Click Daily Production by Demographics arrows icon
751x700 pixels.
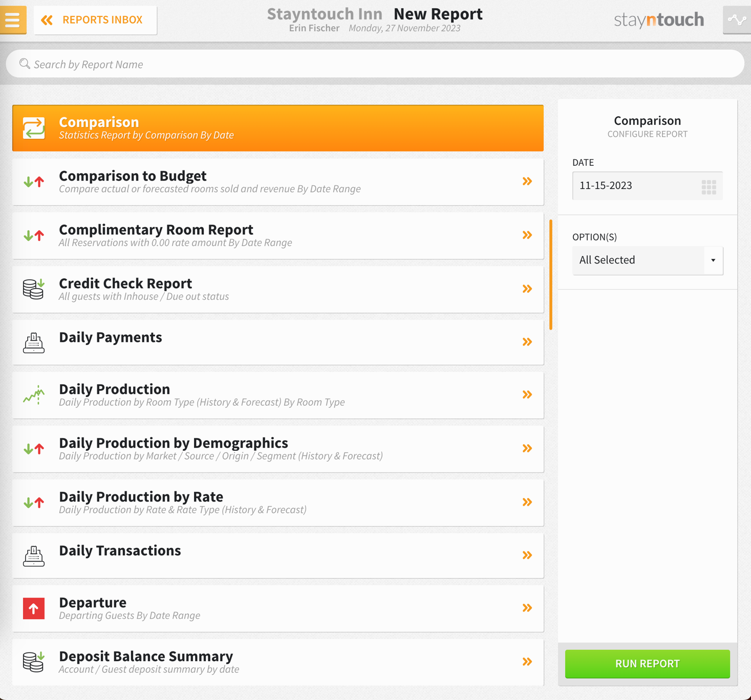(x=34, y=449)
